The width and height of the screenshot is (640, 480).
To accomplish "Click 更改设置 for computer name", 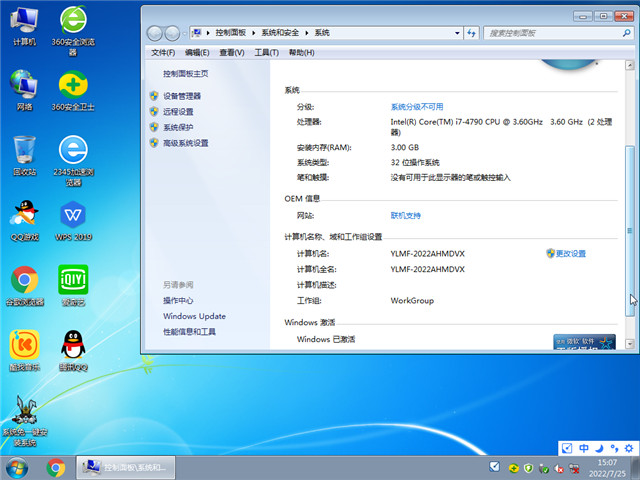I will (571, 253).
